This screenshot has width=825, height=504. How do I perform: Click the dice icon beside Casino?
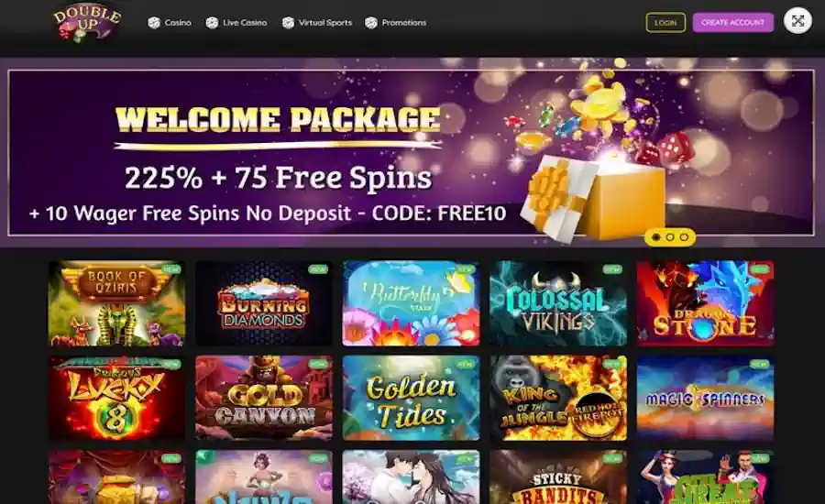[154, 23]
